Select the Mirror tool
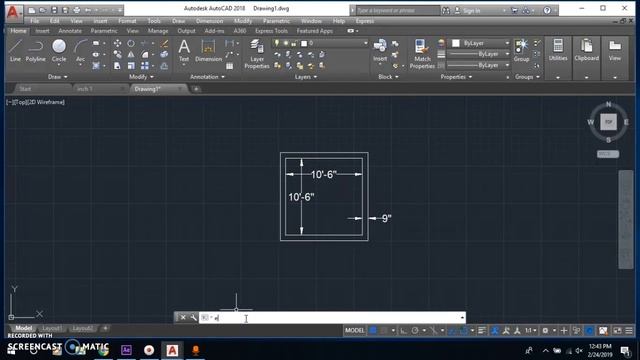640x360 pixels. 131,54
